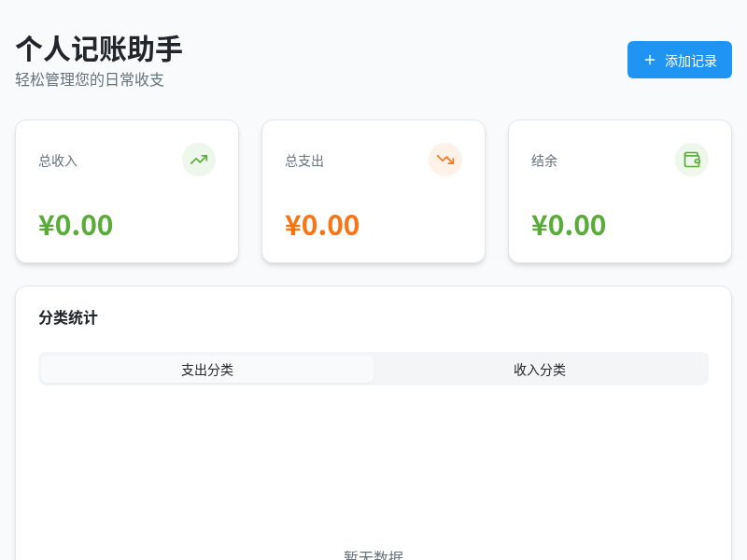This screenshot has height=560, width=747.
Task: Select the 结余 summary card
Action: tap(620, 191)
